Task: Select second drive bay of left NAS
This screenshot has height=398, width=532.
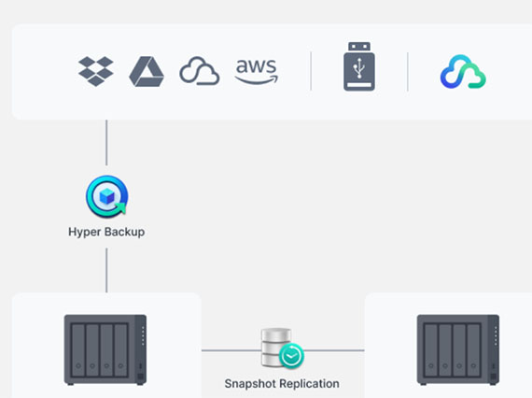Action: 92,349
